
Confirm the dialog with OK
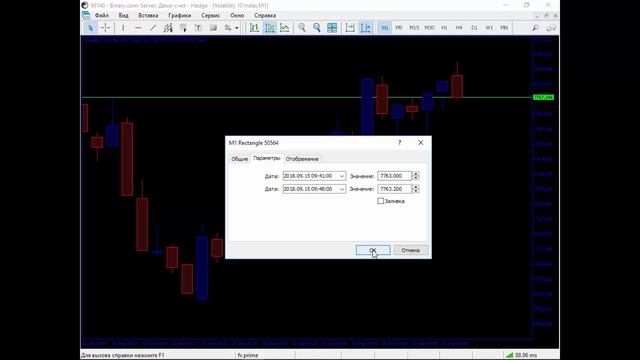click(x=373, y=250)
